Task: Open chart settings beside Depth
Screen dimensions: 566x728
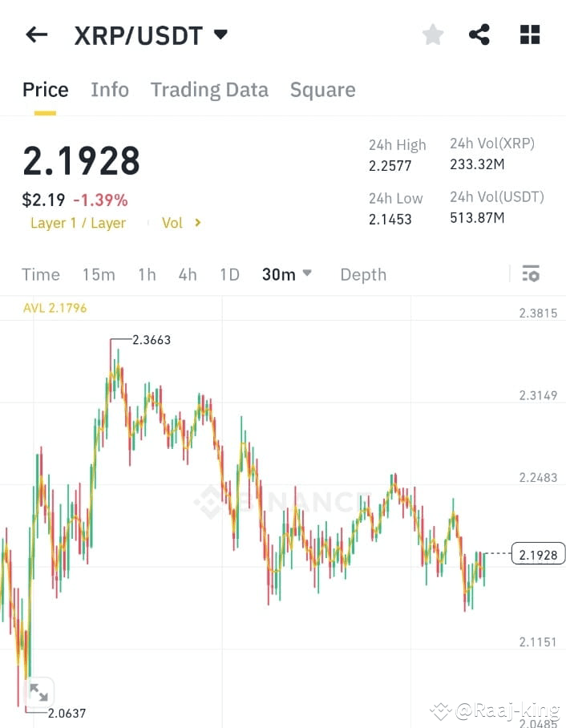Action: tap(531, 273)
